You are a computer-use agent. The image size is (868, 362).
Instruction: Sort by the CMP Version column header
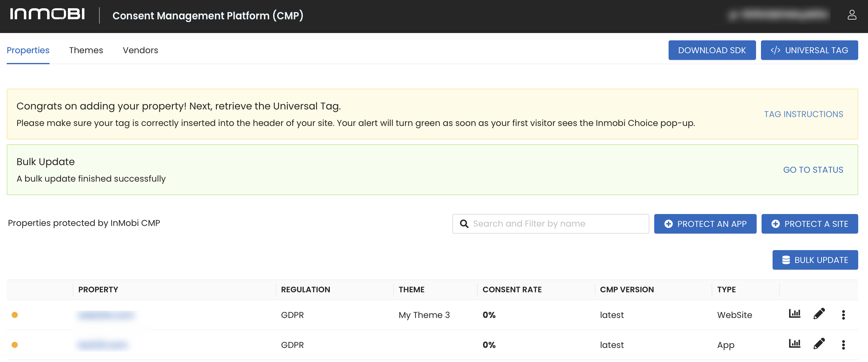coord(626,289)
